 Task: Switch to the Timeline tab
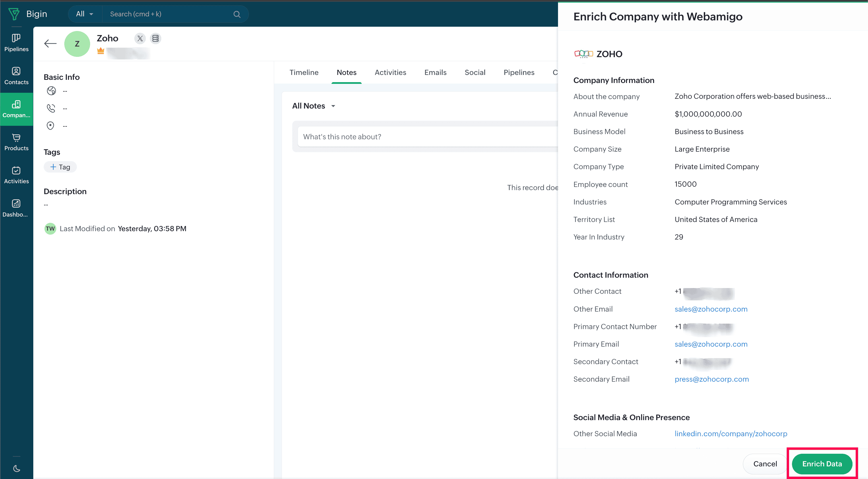(304, 72)
